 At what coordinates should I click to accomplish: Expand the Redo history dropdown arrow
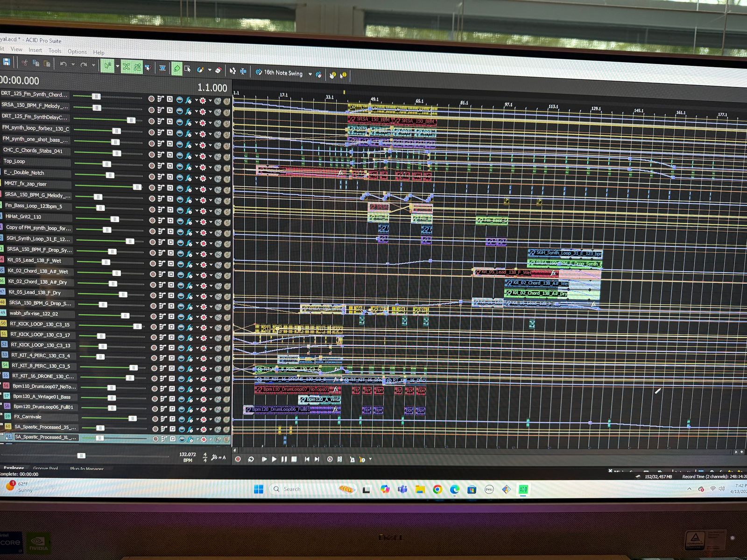pos(93,65)
